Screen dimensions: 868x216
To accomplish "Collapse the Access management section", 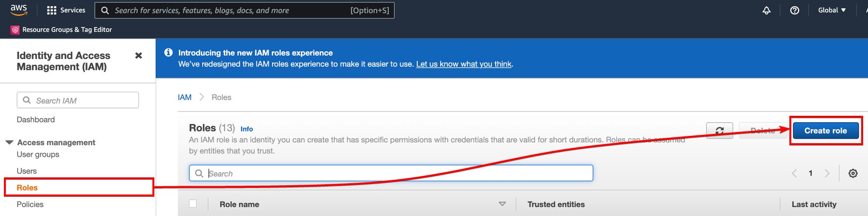I will (x=9, y=142).
